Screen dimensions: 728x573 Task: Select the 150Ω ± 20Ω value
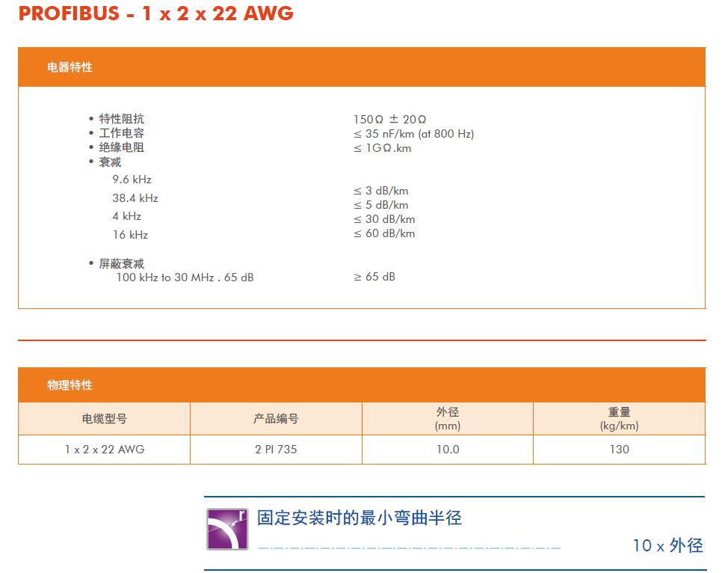[x=389, y=120]
